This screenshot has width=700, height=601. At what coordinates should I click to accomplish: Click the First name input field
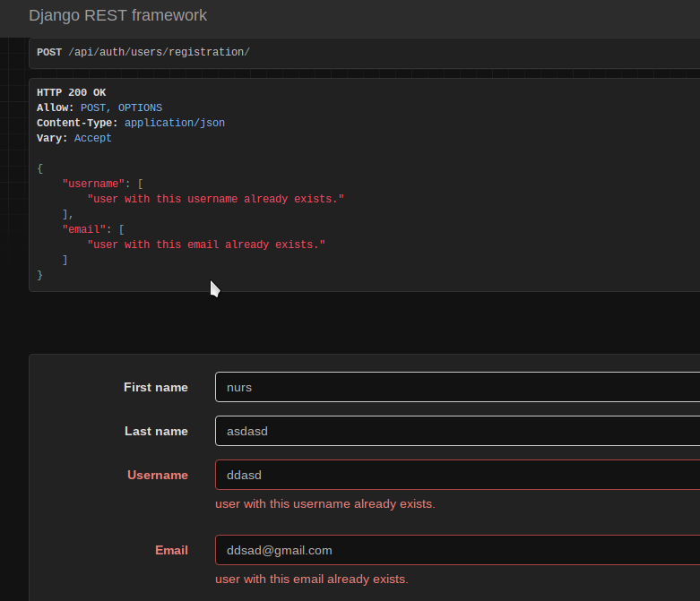[x=458, y=387]
